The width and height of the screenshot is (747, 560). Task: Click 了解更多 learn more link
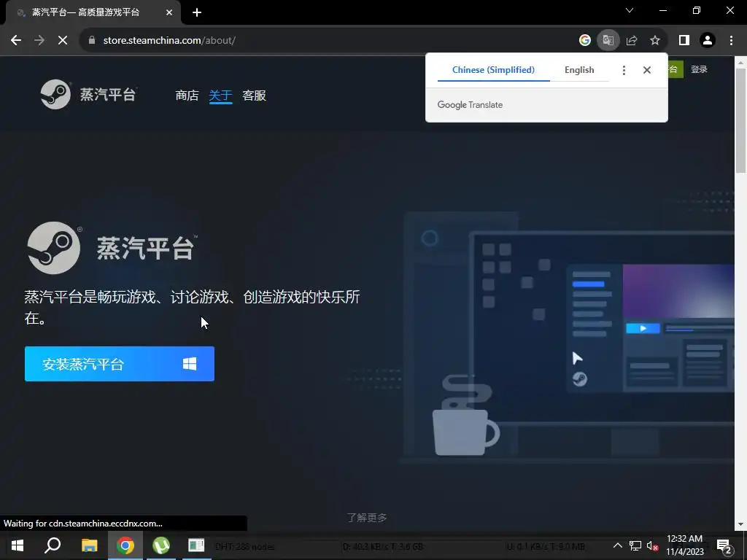coord(366,517)
